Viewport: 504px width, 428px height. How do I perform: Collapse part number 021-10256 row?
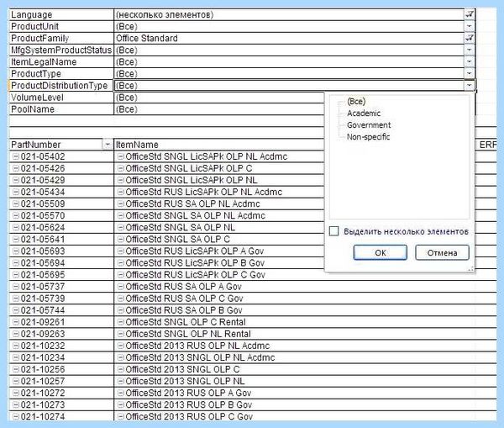point(16,369)
